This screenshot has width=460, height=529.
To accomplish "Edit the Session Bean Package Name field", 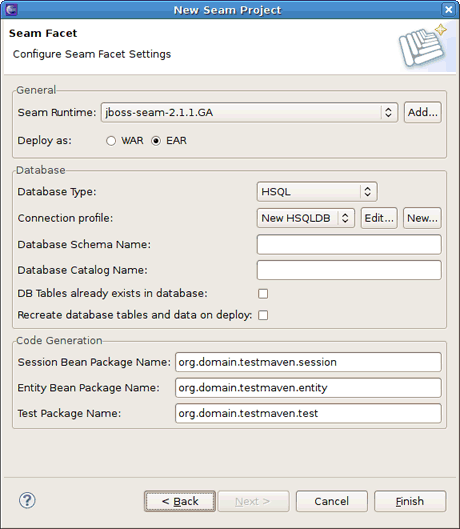I will (x=308, y=362).
